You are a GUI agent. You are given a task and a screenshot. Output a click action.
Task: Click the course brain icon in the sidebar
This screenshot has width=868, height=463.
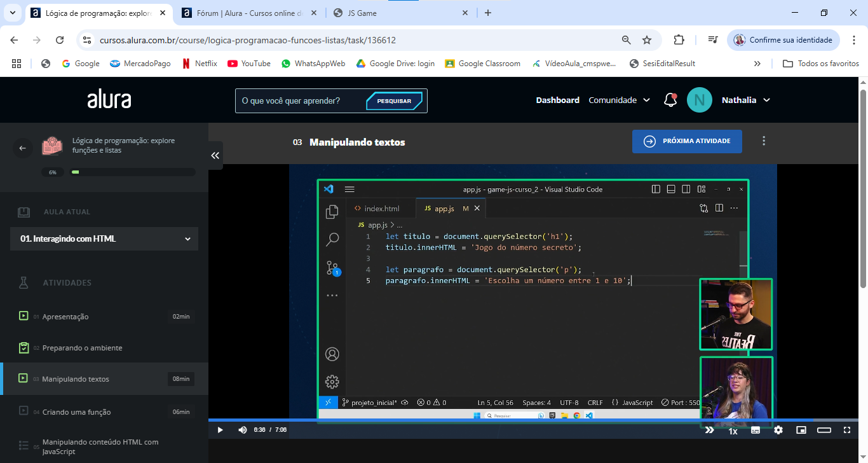click(x=53, y=146)
